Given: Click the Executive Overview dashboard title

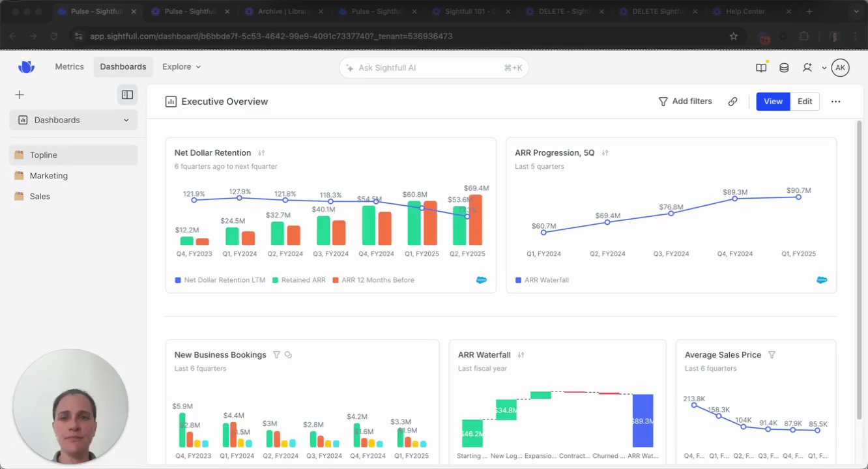Looking at the screenshot, I should click(224, 102).
